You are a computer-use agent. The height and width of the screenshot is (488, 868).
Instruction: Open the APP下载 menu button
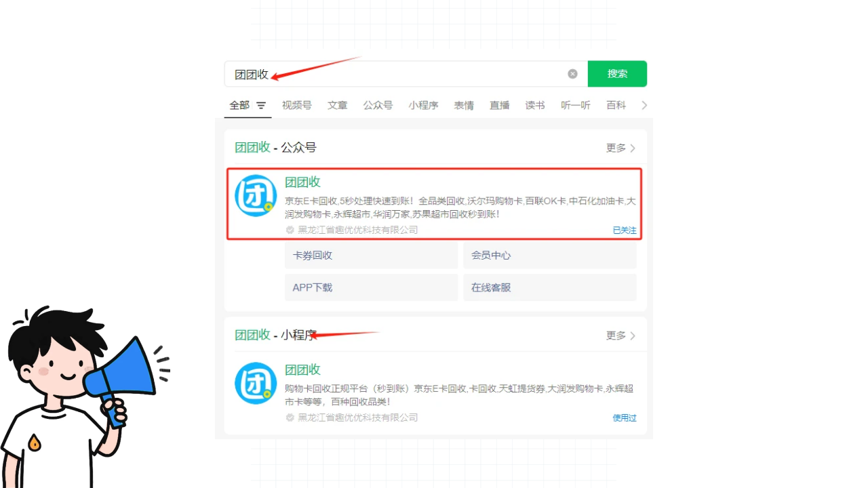tap(372, 287)
